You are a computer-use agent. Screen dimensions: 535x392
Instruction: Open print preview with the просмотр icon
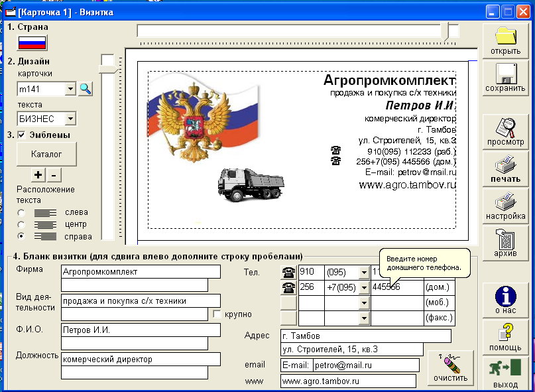pos(505,131)
